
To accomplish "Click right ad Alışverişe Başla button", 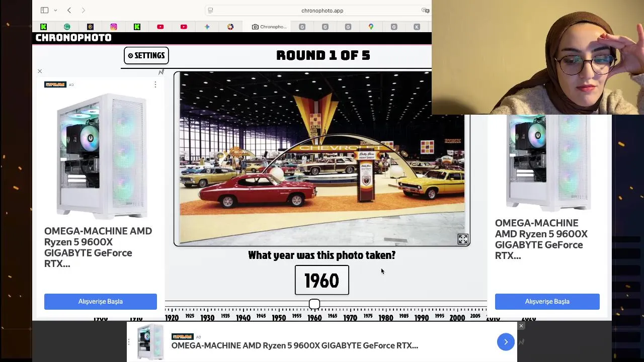I will coord(547,302).
